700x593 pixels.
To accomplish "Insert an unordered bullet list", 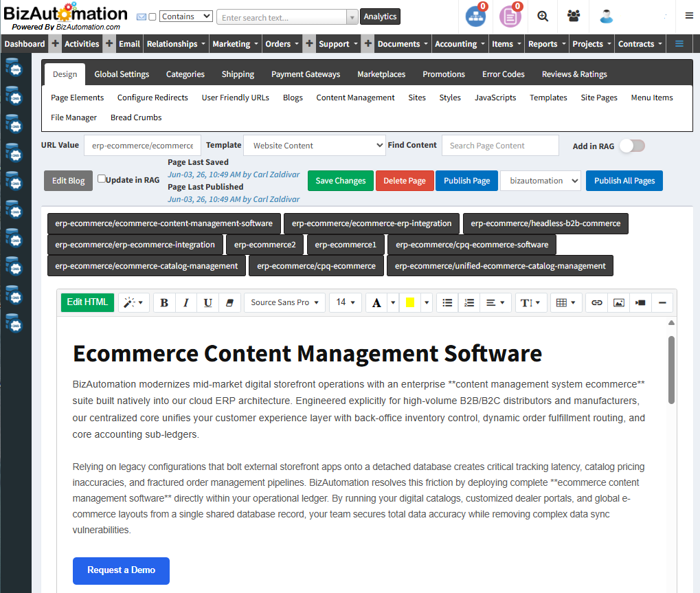I will (447, 303).
